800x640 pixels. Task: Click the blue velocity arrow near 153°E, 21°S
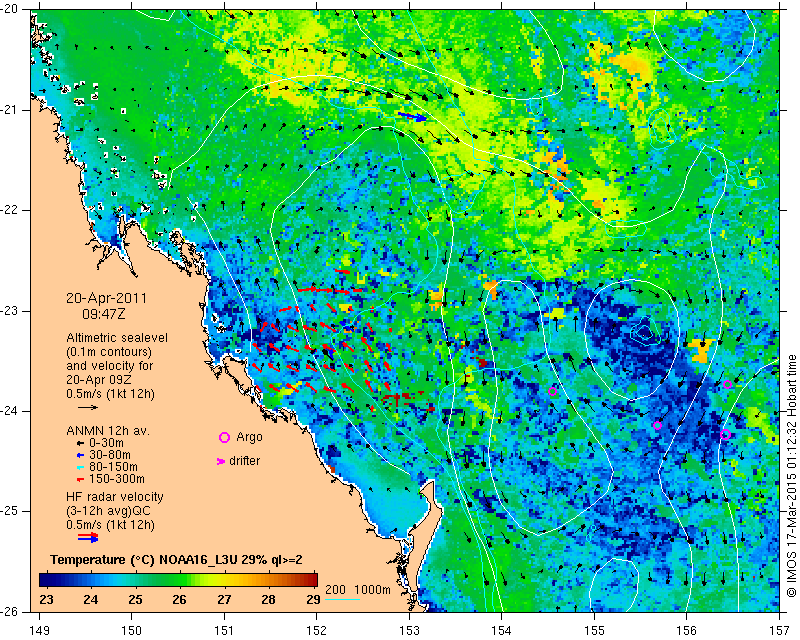click(412, 117)
